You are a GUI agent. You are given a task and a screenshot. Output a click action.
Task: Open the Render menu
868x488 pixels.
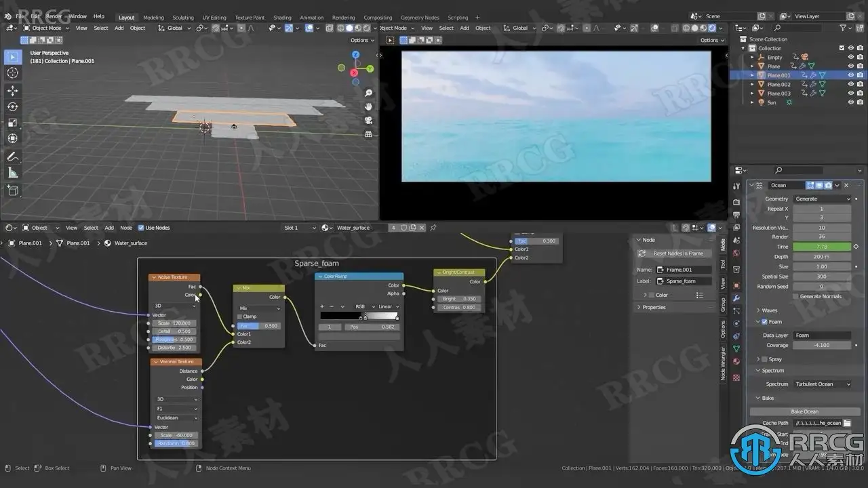tap(54, 16)
